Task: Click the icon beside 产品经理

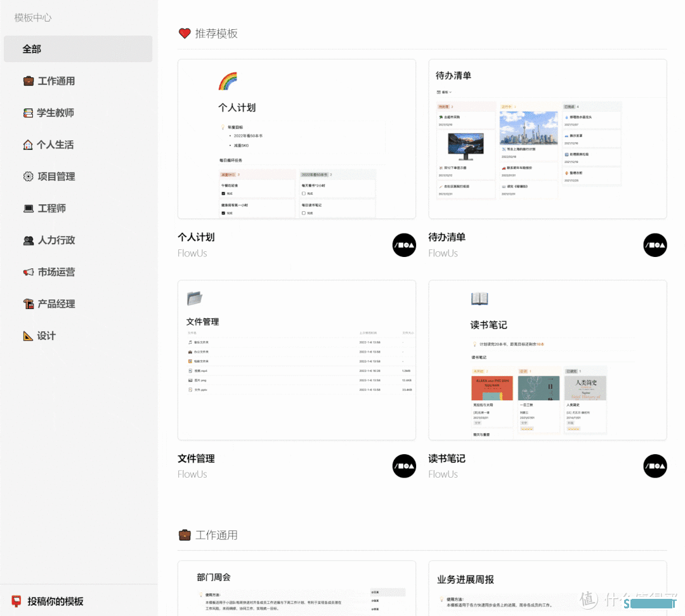Action: click(x=29, y=304)
